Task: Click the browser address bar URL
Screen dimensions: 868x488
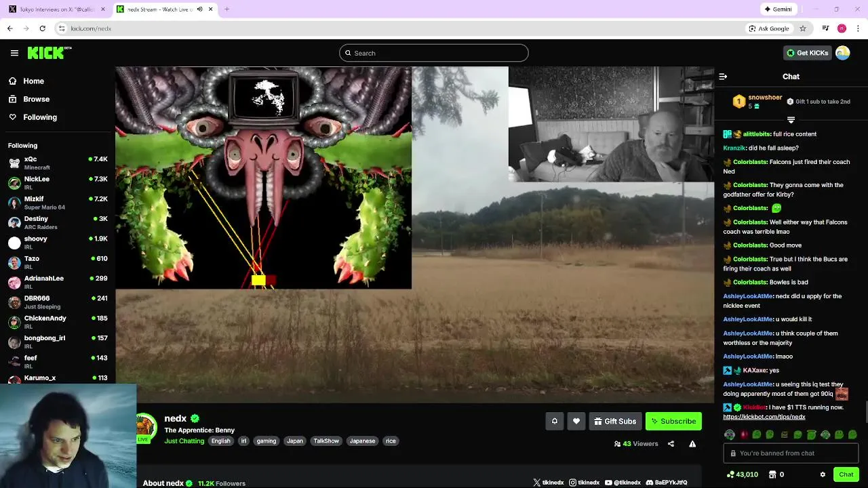Action: tap(91, 28)
